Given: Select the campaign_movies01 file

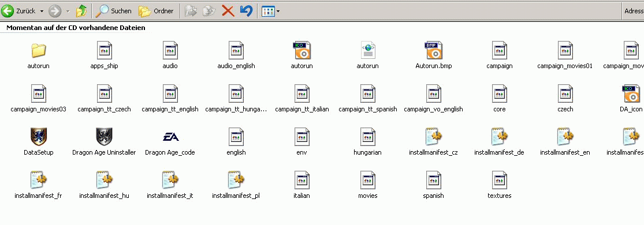Looking at the screenshot, I should click(x=565, y=55).
